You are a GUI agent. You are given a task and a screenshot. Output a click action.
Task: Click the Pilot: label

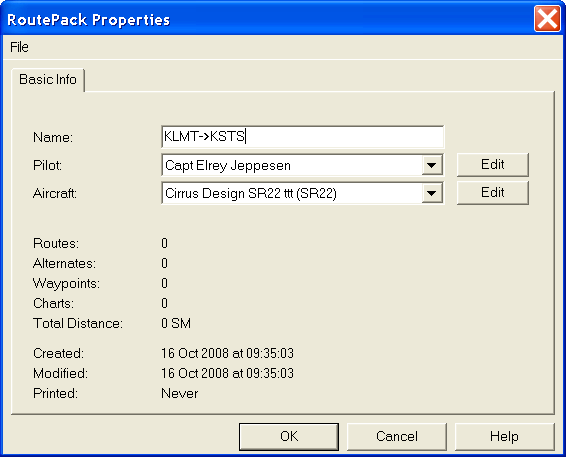(47, 165)
